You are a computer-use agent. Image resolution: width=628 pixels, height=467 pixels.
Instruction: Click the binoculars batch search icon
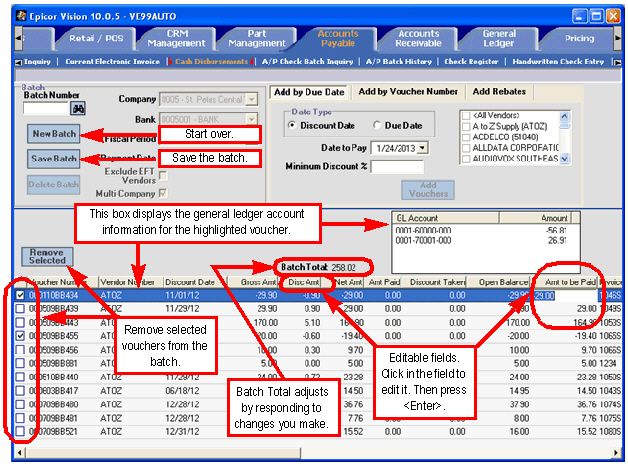pos(78,109)
